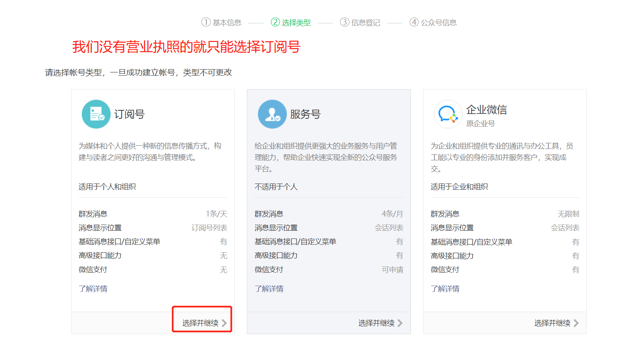This screenshot has width=644, height=352.
Task: Click the 订阅号 card title
Action: click(129, 114)
